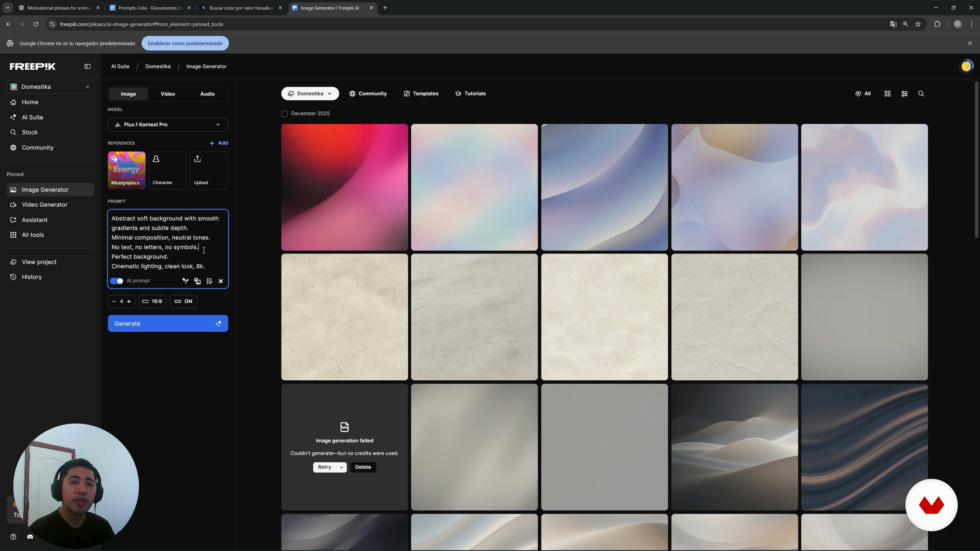Toggle the infinity ON unlimited mode
The image size is (980, 551).
(183, 302)
